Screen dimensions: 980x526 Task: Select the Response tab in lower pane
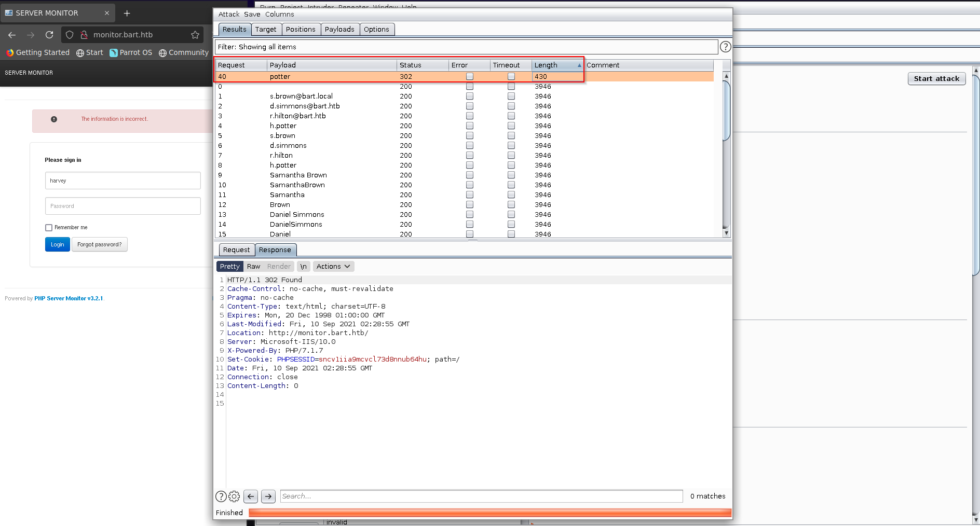[275, 250]
